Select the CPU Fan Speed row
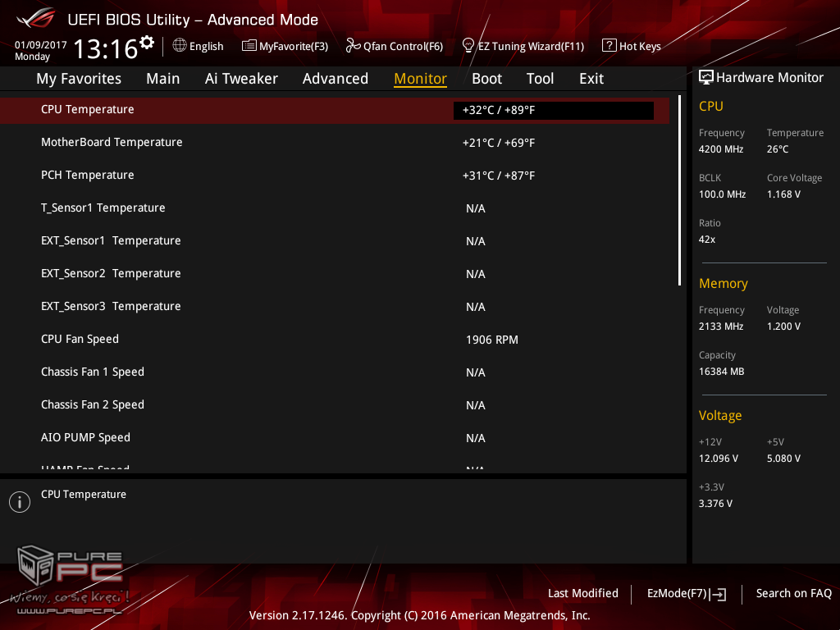840x630 pixels. pyautogui.click(x=328, y=339)
